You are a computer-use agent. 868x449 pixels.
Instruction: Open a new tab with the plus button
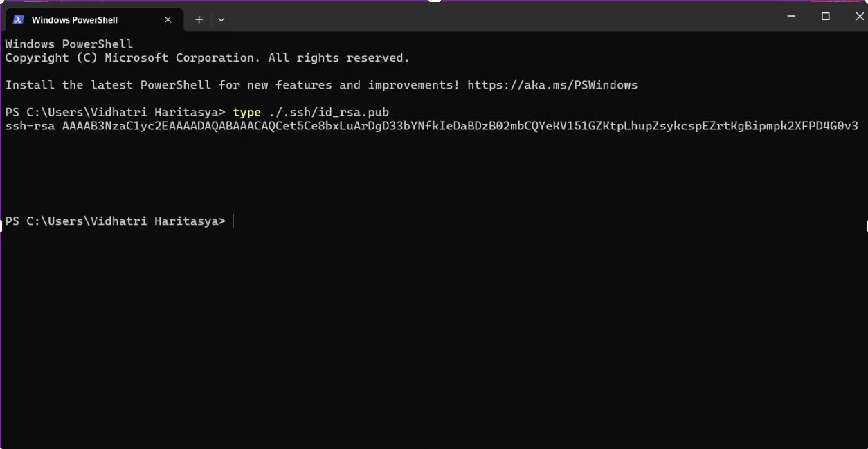[x=199, y=20]
